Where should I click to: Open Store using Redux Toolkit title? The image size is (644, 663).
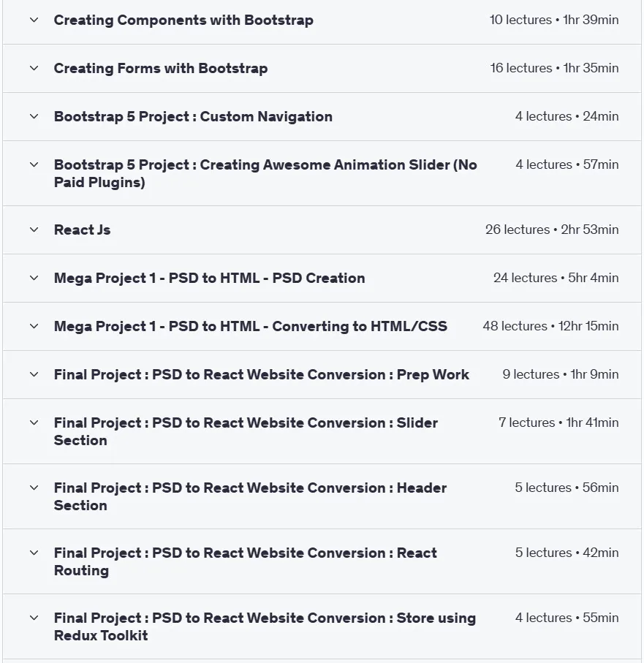coord(265,626)
